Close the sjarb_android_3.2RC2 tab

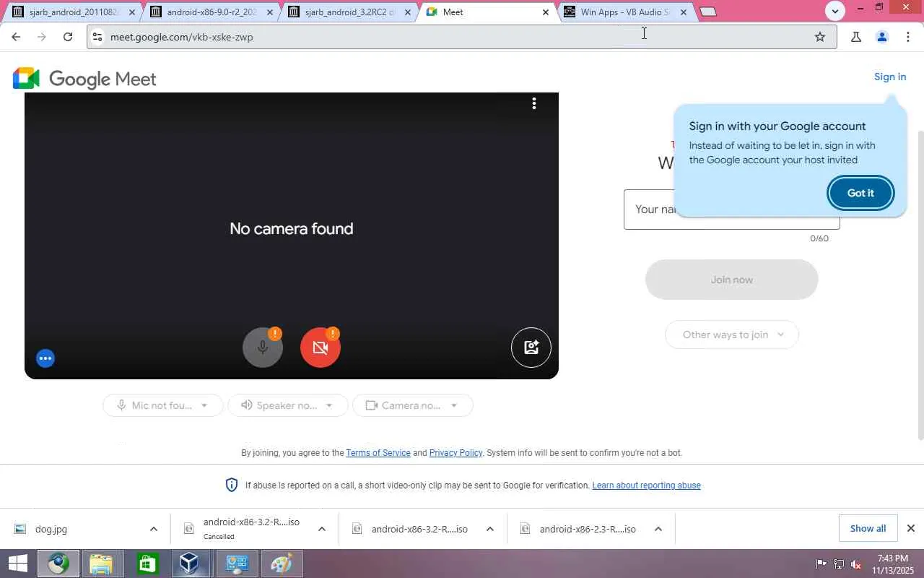click(x=408, y=12)
